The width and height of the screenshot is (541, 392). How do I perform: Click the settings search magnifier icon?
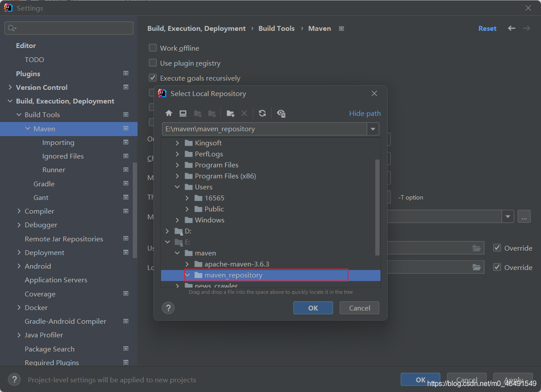(11, 28)
